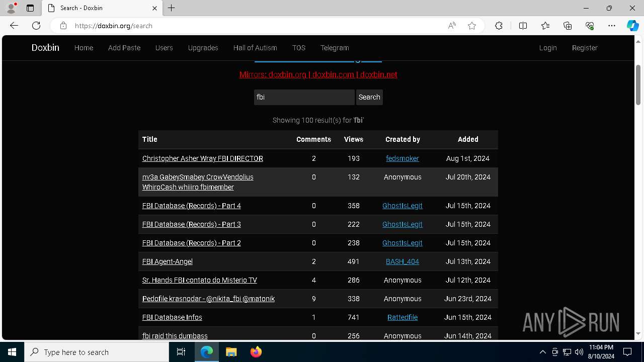
Task: Click the Register link
Action: point(585,48)
